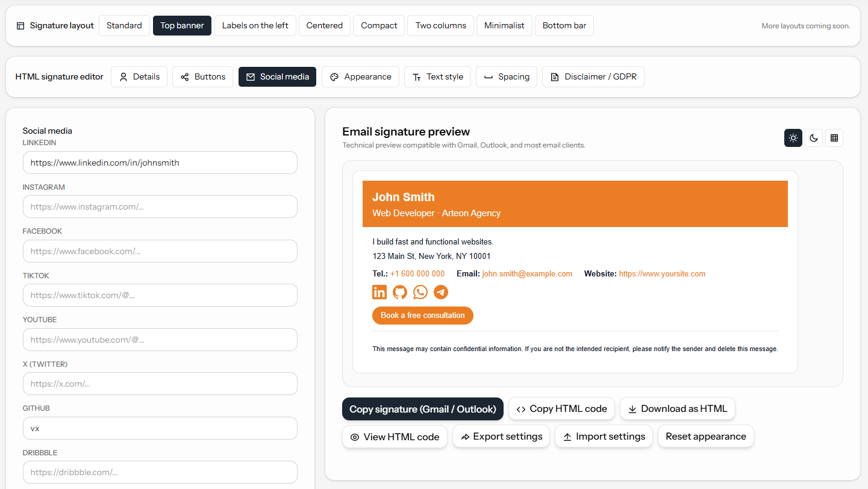The height and width of the screenshot is (489, 868).
Task: Click the Signature layout icon
Action: 20,25
